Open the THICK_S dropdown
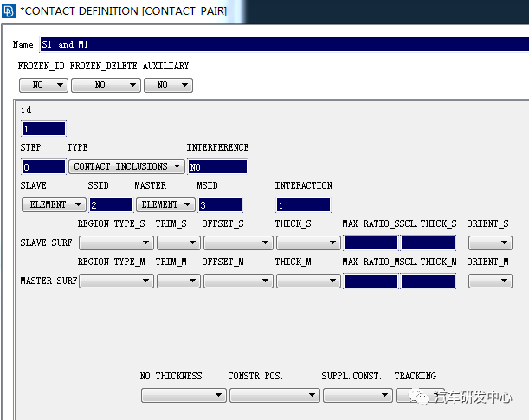529x420 pixels. (x=308, y=242)
